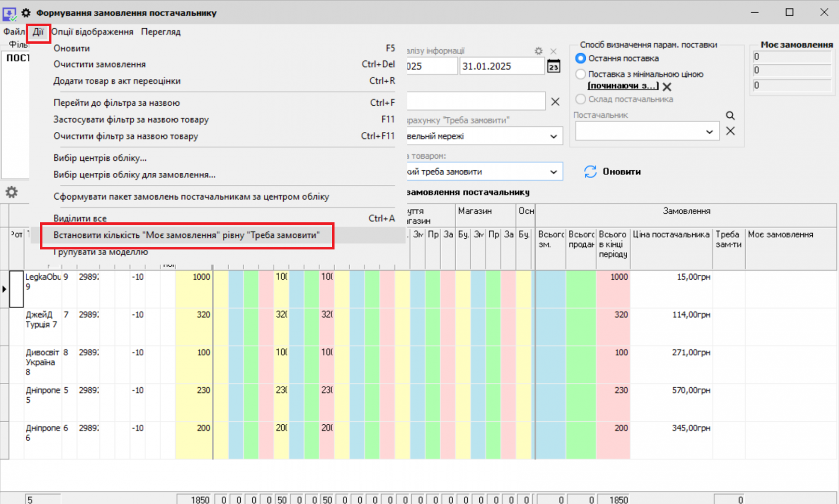The width and height of the screenshot is (839, 504).
Task: Clear the supplier field with the X icon
Action: coord(730,131)
